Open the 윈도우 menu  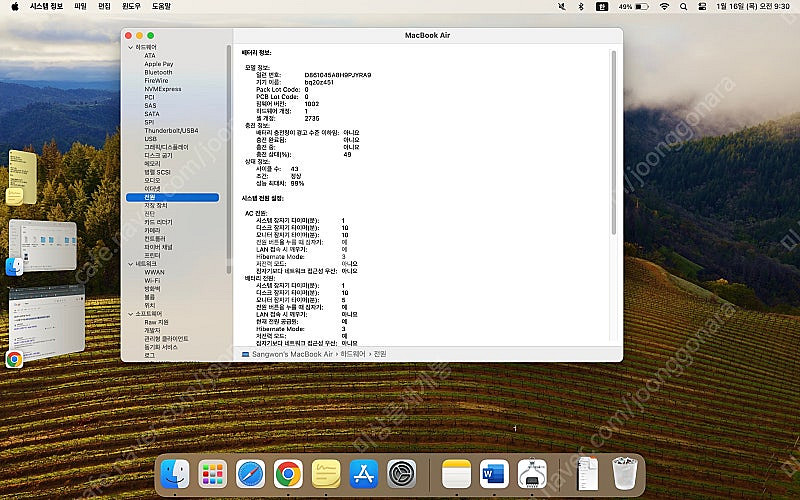131,7
